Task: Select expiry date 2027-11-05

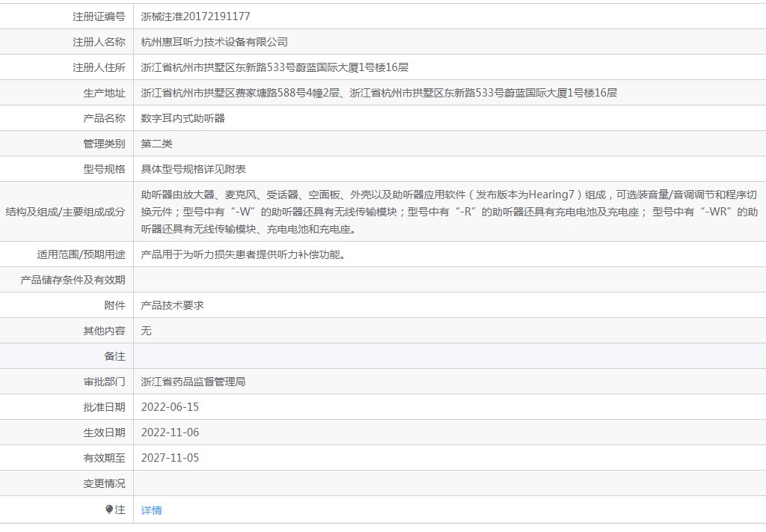Action: 170,458
